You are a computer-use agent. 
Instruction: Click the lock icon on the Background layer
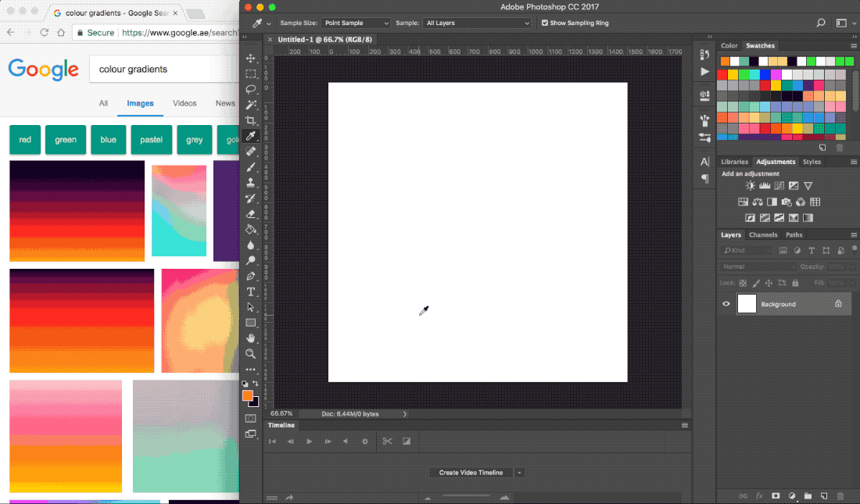click(x=837, y=304)
